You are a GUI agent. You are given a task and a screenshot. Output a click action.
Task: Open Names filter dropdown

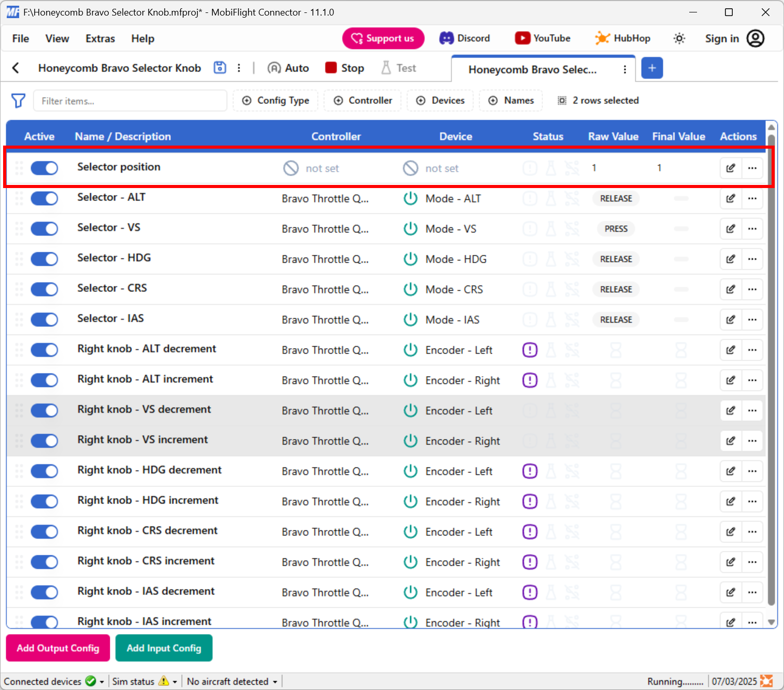coord(511,100)
